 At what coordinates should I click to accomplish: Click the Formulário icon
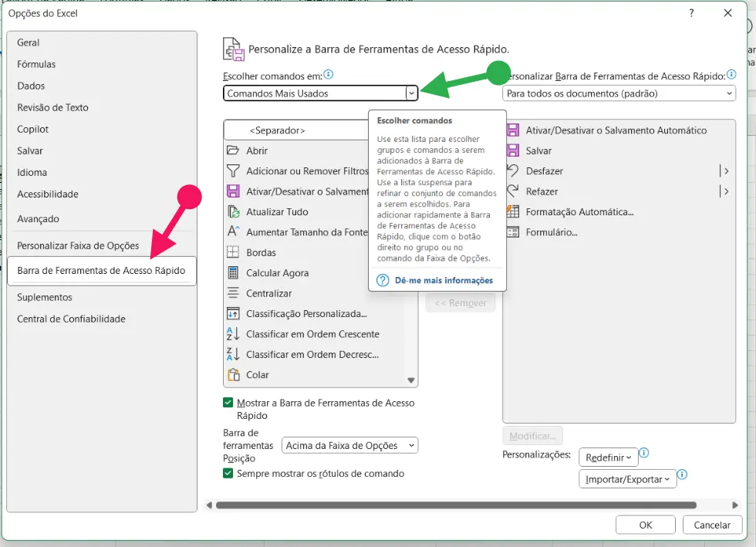(513, 232)
